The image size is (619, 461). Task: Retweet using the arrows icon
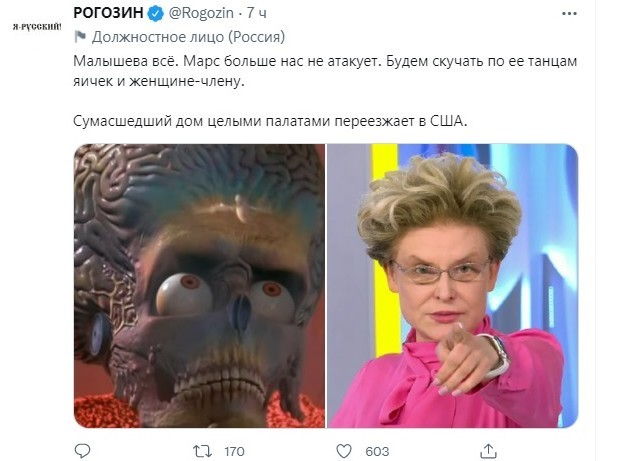(203, 451)
